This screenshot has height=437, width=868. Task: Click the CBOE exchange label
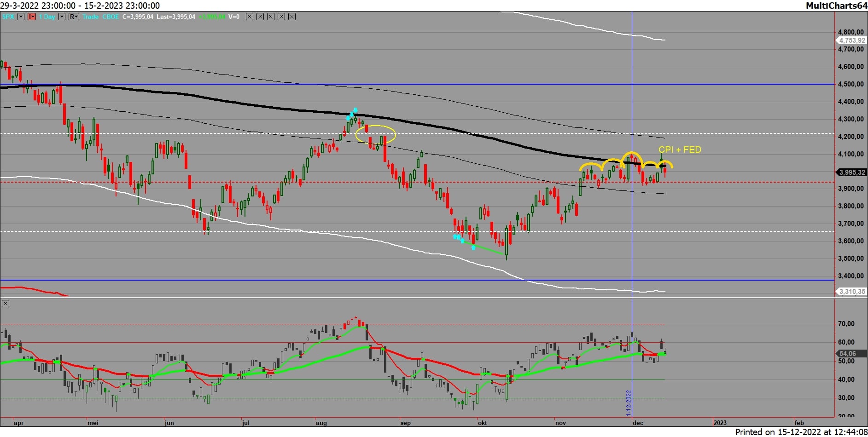coord(111,17)
